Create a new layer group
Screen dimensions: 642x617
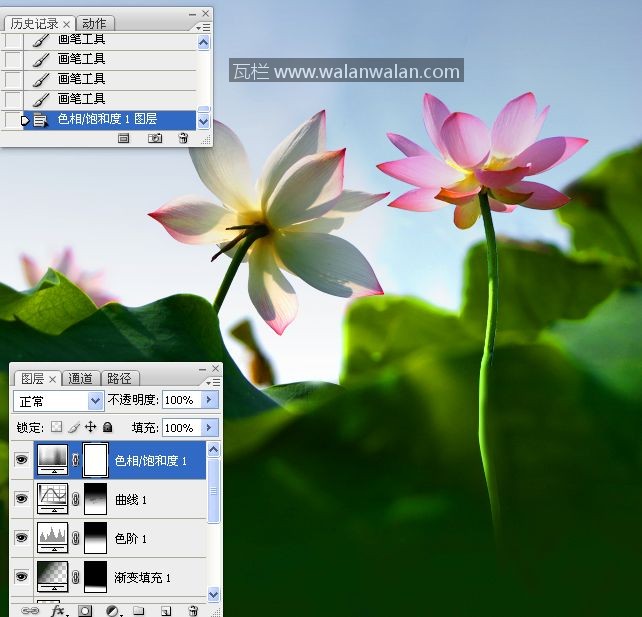140,610
